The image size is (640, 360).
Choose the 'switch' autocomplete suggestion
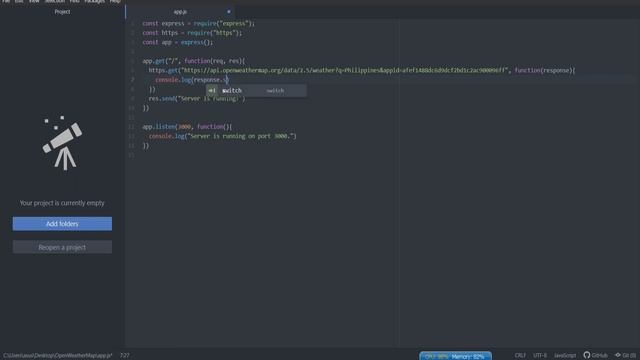(256, 91)
